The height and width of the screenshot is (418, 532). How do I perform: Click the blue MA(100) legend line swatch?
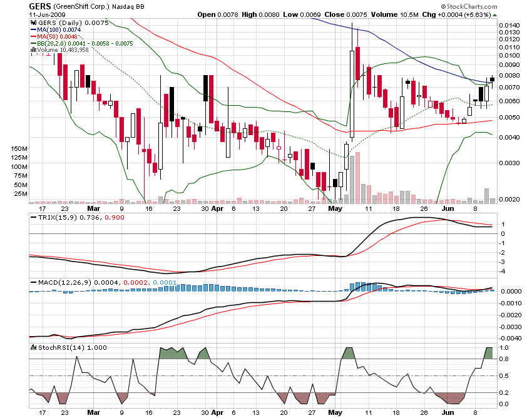(x=34, y=30)
